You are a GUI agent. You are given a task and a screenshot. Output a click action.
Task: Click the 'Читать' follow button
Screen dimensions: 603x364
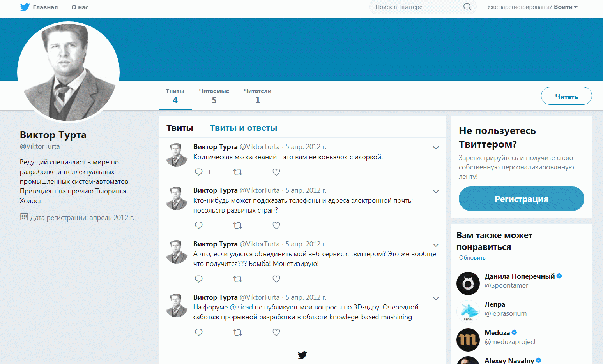(566, 96)
